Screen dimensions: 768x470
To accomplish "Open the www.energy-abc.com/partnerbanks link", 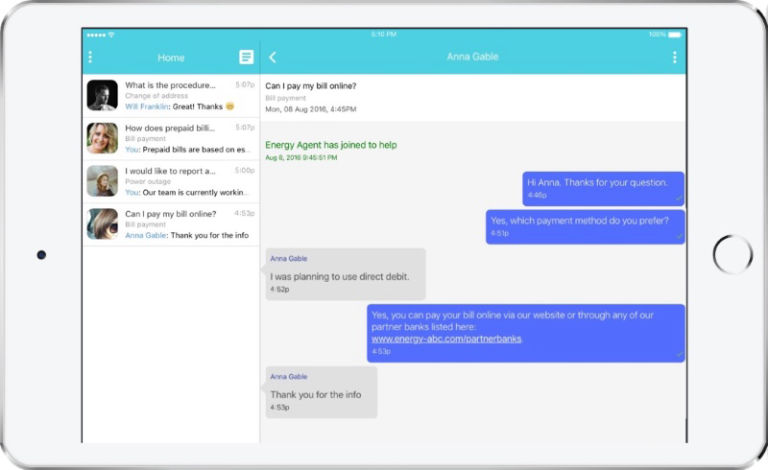I will 446,339.
